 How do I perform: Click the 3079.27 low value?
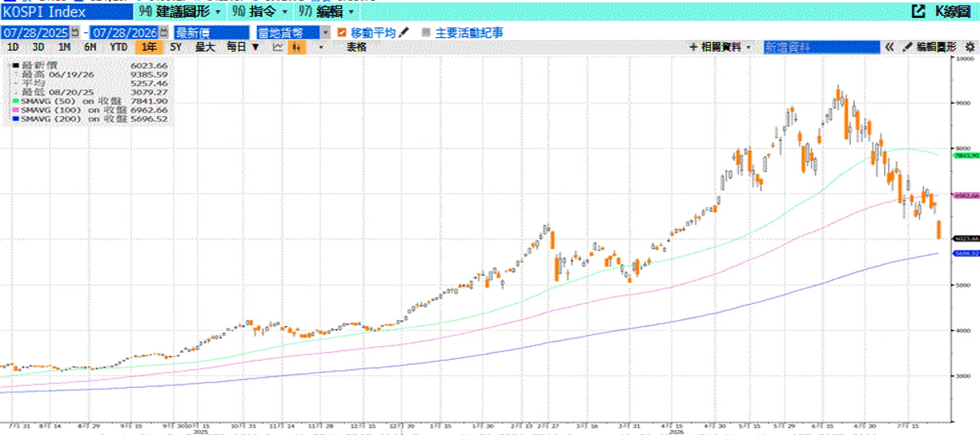pos(149,92)
